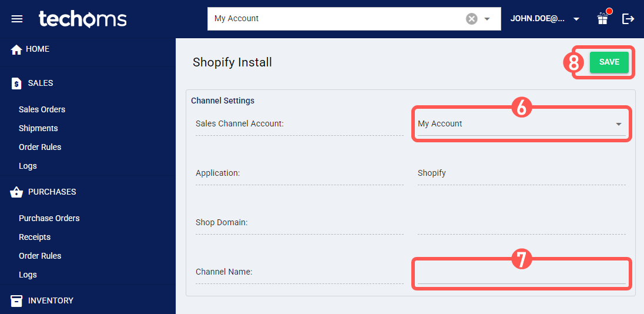Click the Sales dollar document icon

[x=16, y=83]
